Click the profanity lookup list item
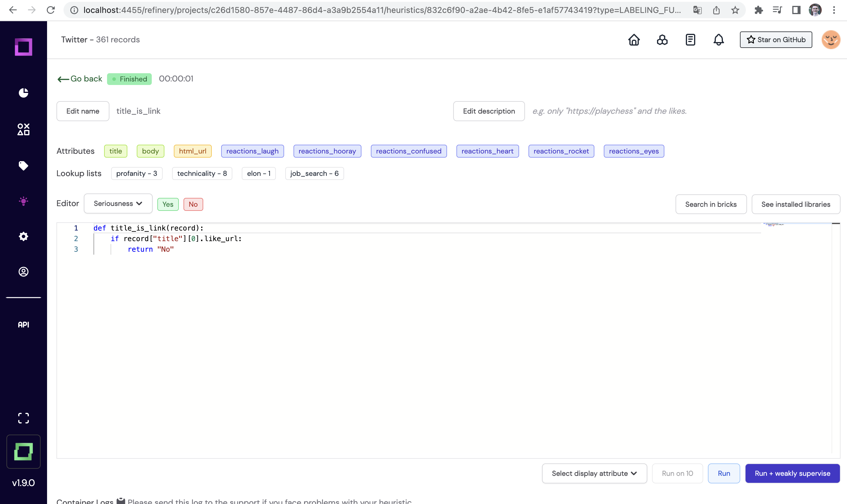Screen dimensions: 847x504 136,173
